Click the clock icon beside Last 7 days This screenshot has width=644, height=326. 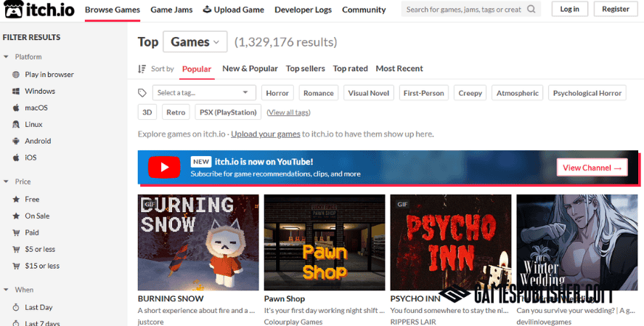click(16, 323)
